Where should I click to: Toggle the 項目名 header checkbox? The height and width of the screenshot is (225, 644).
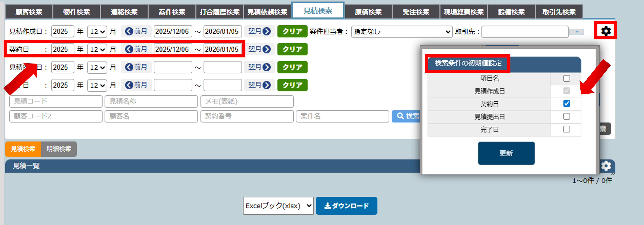(x=566, y=78)
